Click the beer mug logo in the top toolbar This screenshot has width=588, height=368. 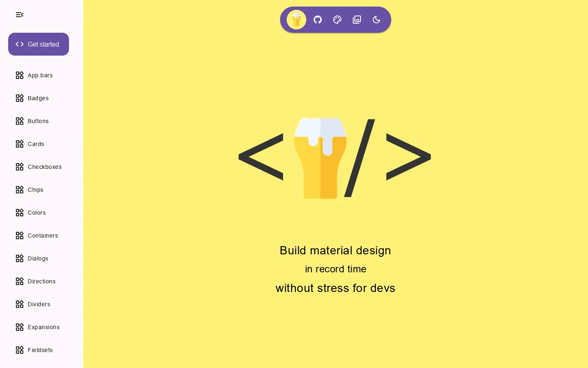pyautogui.click(x=296, y=20)
